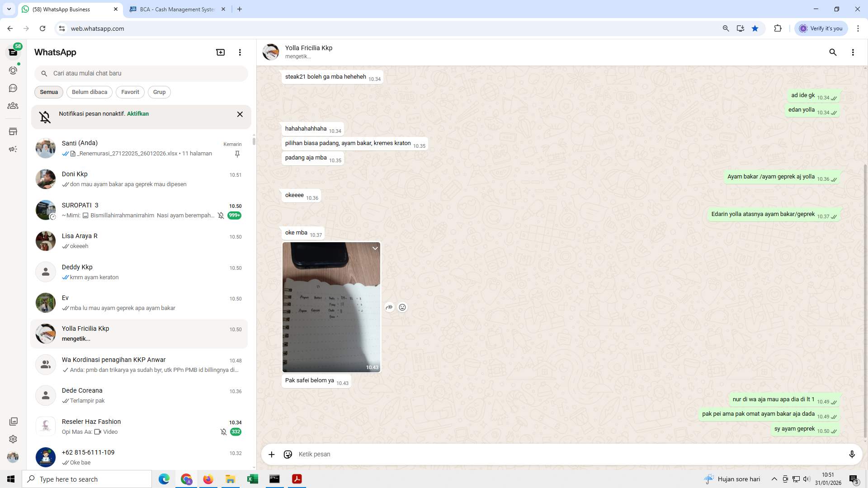Open the emoji picker in message bar

288,454
